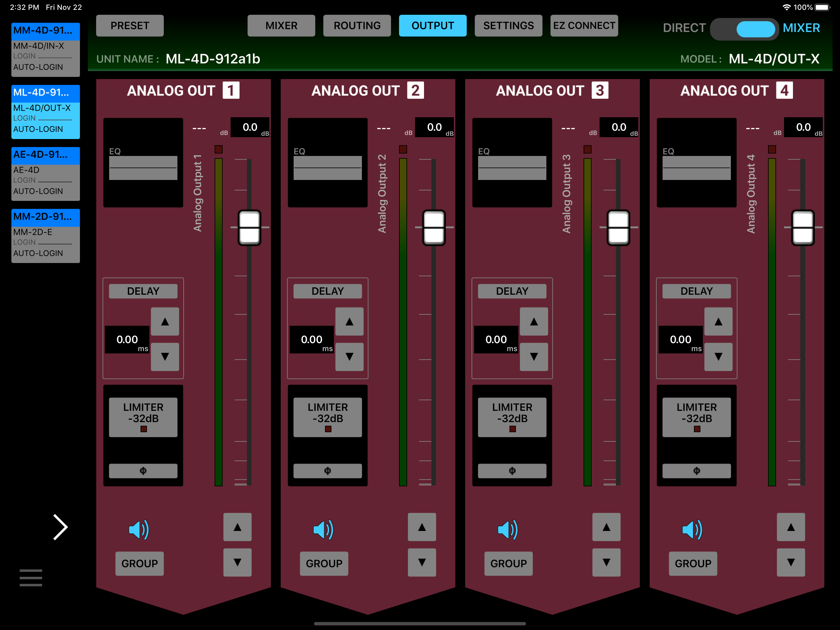840x630 pixels.
Task: Click the GROUP button on Analog Out 4
Action: pyautogui.click(x=693, y=564)
